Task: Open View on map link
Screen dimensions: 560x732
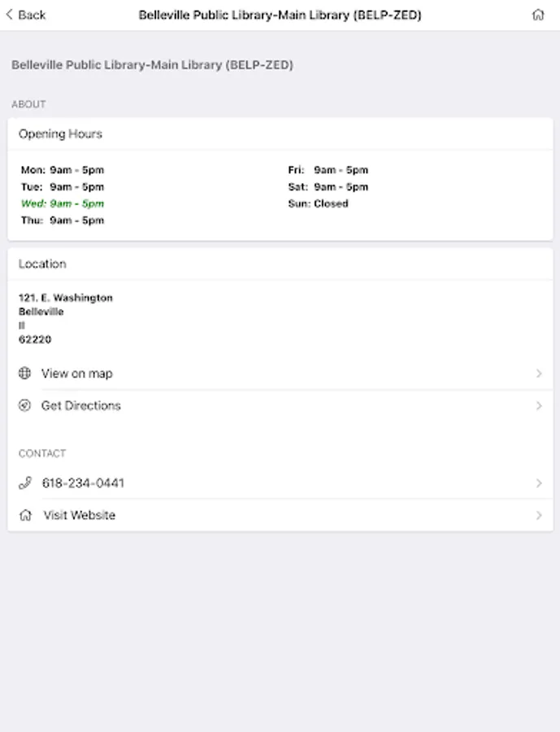Action: pyautogui.click(x=77, y=373)
